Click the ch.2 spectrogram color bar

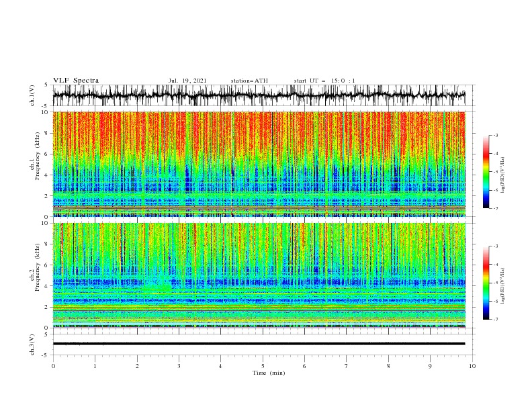(486, 283)
